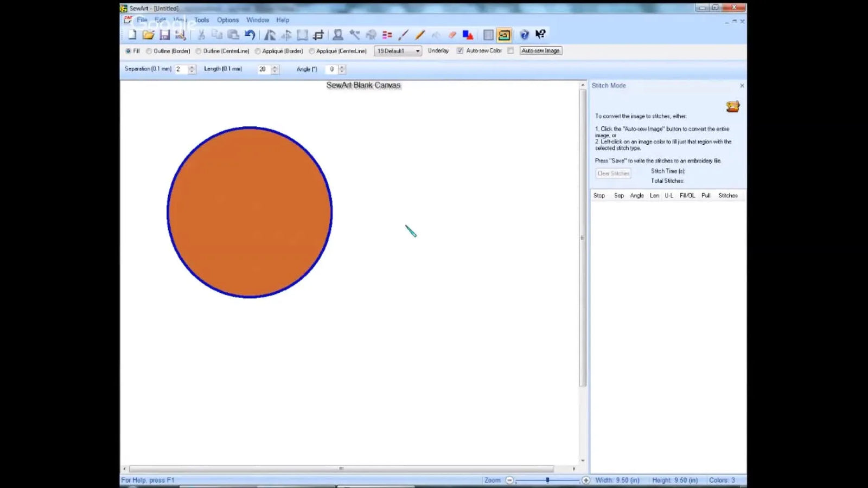868x488 pixels.
Task: Click the pink eraser tool
Action: click(452, 35)
